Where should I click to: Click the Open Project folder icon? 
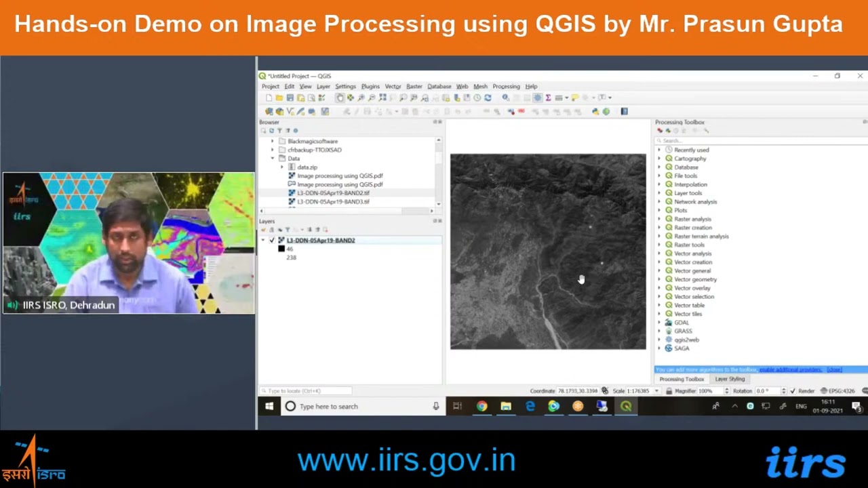point(279,98)
